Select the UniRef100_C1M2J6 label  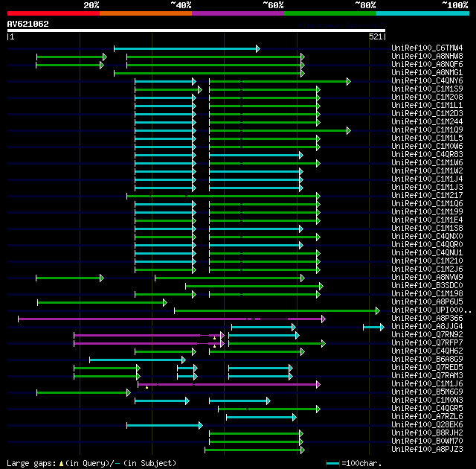[x=427, y=269]
